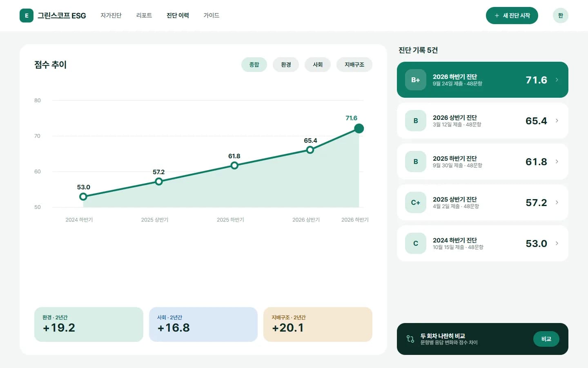This screenshot has height=368, width=588.
Task: Select the 진단 이력 menu
Action: pyautogui.click(x=178, y=16)
